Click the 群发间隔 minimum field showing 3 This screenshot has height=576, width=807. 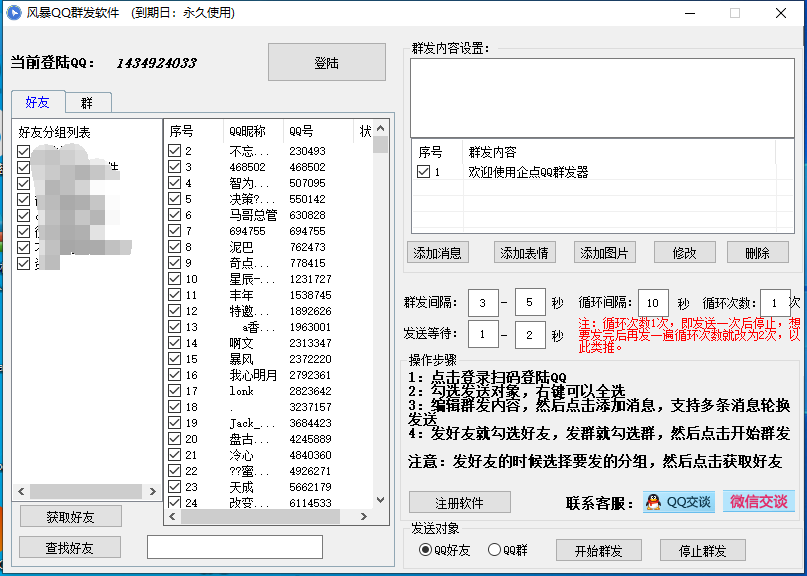coord(483,303)
